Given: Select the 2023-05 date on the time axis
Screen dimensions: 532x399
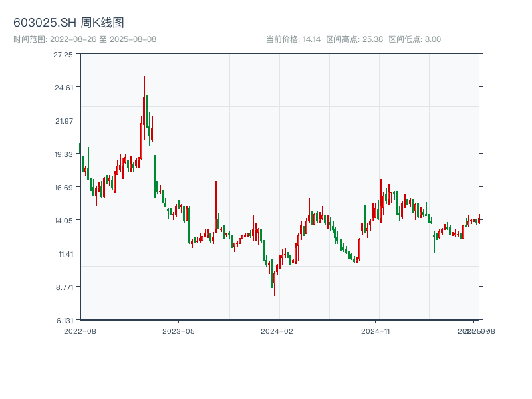Looking at the screenshot, I should 178,331.
